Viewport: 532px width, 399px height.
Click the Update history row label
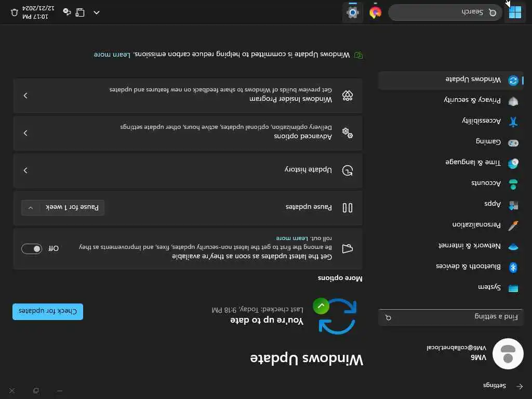308,170
